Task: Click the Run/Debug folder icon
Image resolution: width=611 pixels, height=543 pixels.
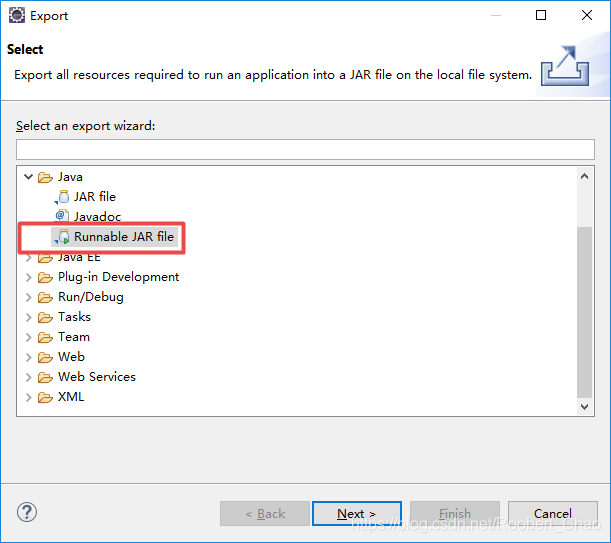Action: point(45,297)
